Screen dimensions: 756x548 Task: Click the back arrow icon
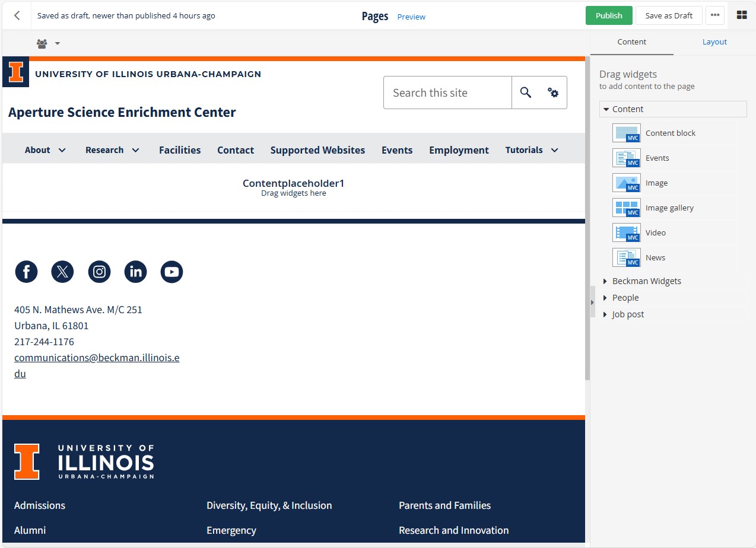(17, 15)
